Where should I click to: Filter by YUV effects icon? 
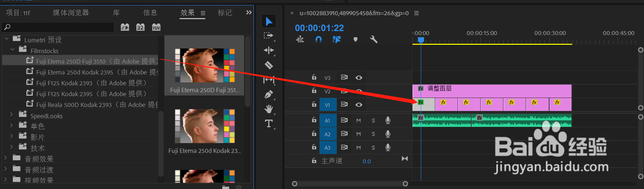[x=156, y=27]
